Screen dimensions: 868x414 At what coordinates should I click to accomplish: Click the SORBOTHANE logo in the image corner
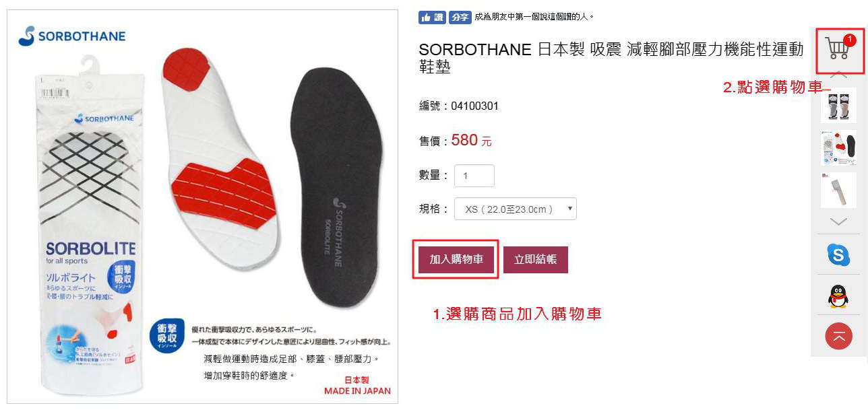coord(72,36)
